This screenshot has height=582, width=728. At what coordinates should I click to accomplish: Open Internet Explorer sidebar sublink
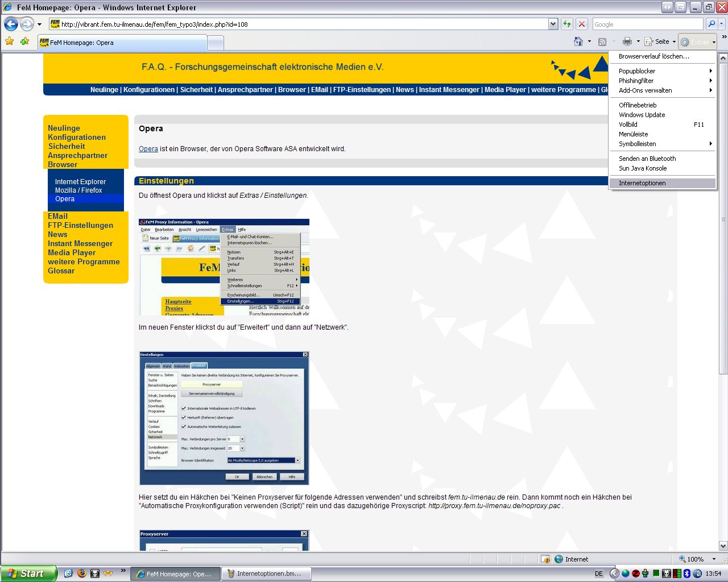[80, 182]
